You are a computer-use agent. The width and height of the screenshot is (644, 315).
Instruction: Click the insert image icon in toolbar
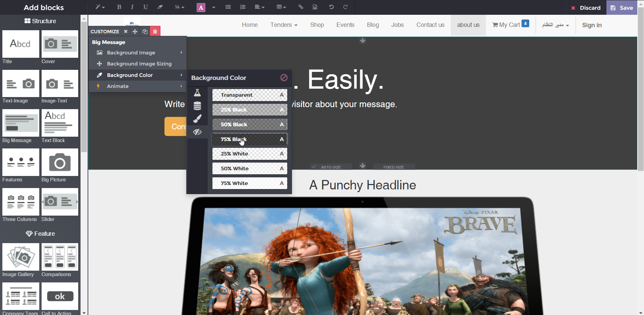(315, 7)
